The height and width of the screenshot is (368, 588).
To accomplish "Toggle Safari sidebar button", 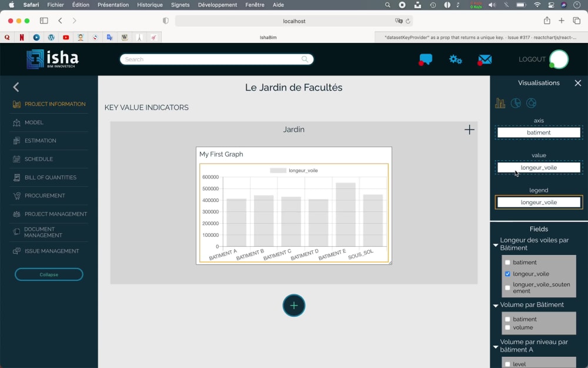I will click(44, 21).
